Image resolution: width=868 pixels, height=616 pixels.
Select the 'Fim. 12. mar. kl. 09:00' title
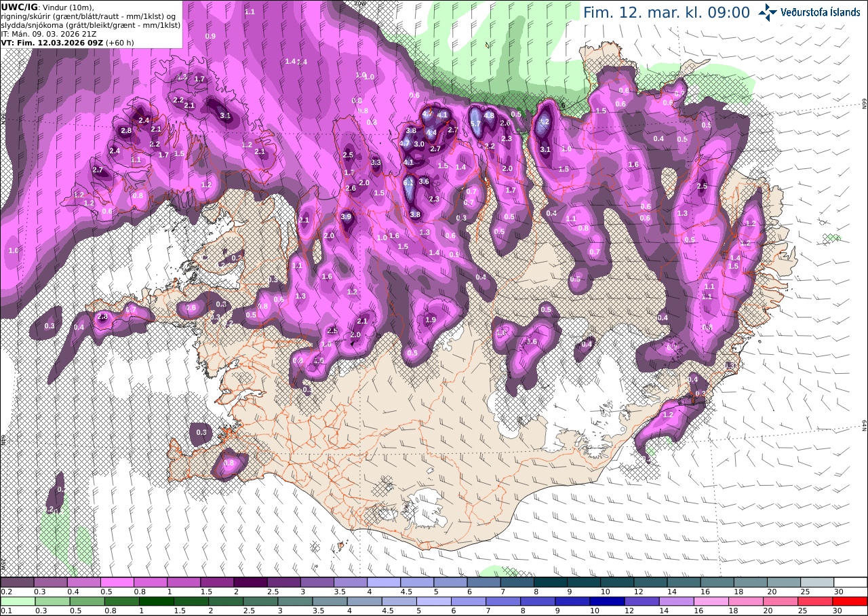(x=667, y=13)
